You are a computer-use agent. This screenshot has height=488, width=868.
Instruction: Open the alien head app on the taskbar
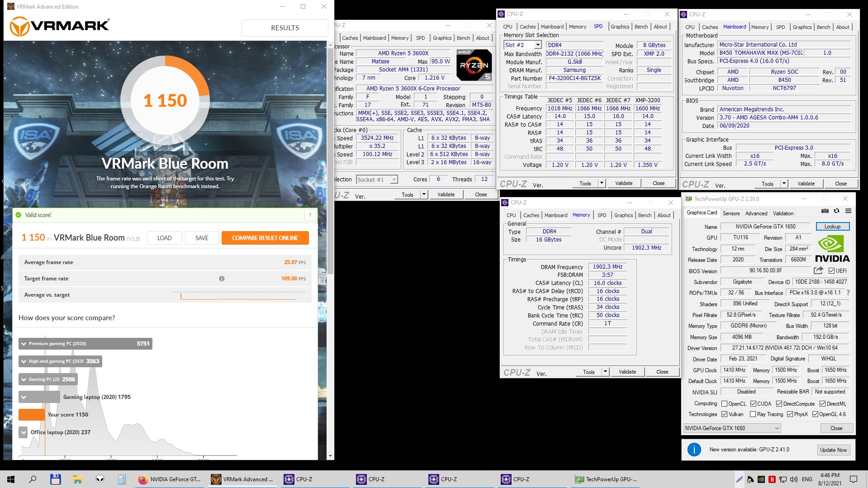(100, 479)
